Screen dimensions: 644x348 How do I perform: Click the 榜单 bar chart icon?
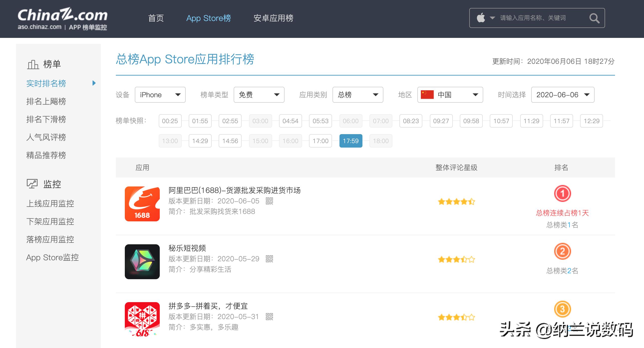pyautogui.click(x=33, y=64)
